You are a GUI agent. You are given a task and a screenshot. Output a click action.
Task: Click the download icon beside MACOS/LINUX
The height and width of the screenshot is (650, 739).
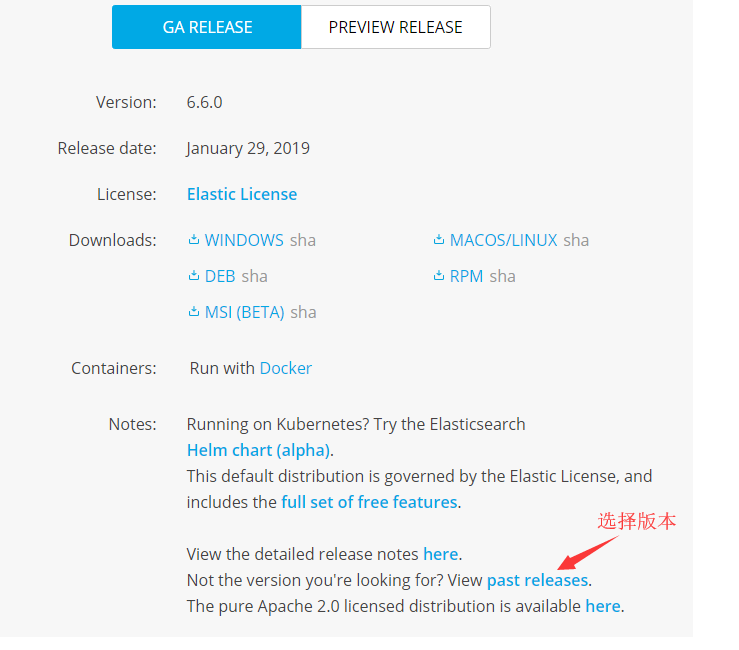pyautogui.click(x=439, y=239)
